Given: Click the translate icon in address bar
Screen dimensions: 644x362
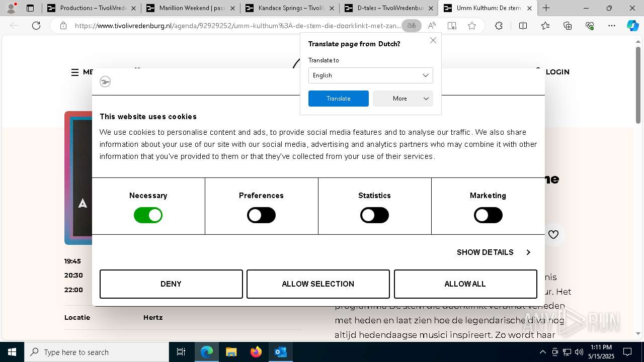Looking at the screenshot, I should (x=412, y=26).
